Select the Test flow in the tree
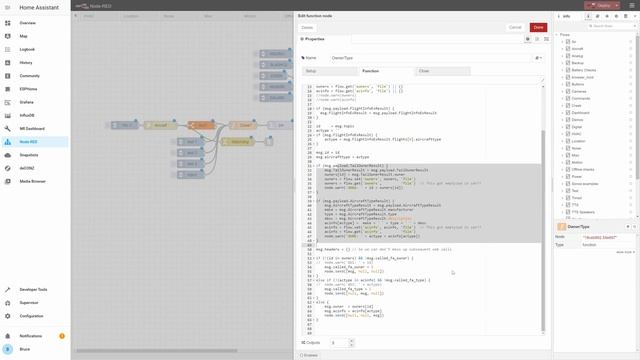The height and width of the screenshot is (360, 640). (x=575, y=191)
